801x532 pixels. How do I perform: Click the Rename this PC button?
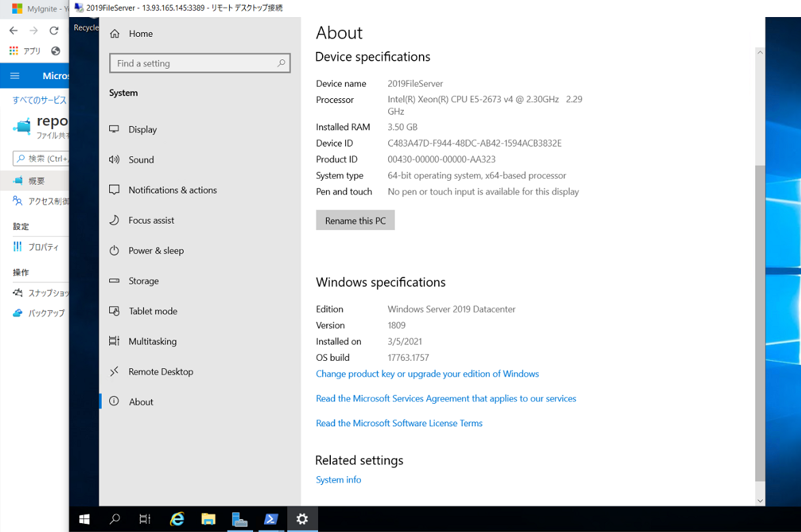tap(355, 220)
